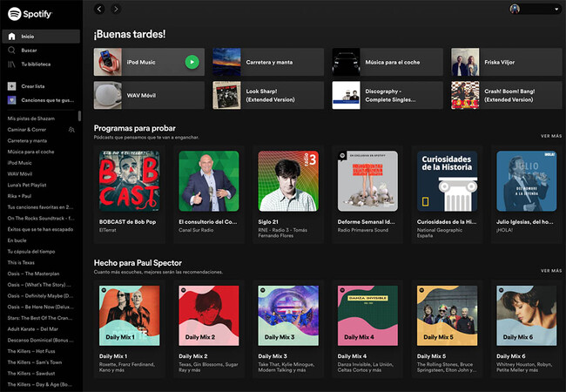Open The Killers – Sam's Town

pyautogui.click(x=34, y=362)
